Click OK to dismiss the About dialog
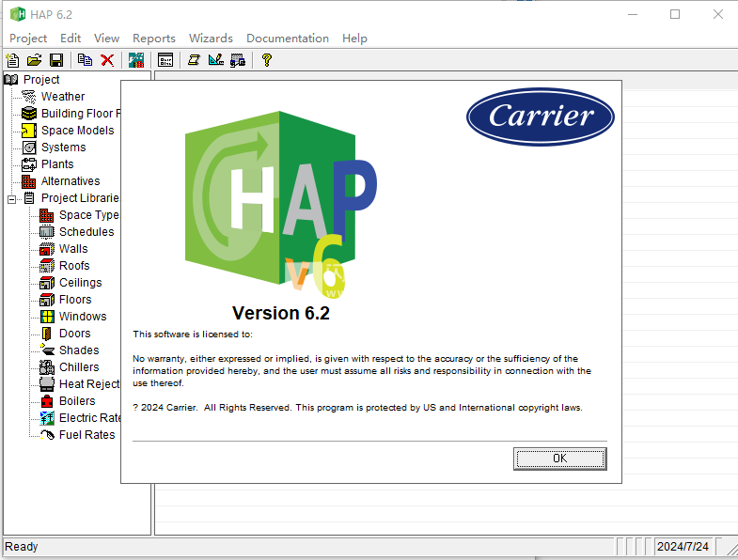 click(559, 459)
